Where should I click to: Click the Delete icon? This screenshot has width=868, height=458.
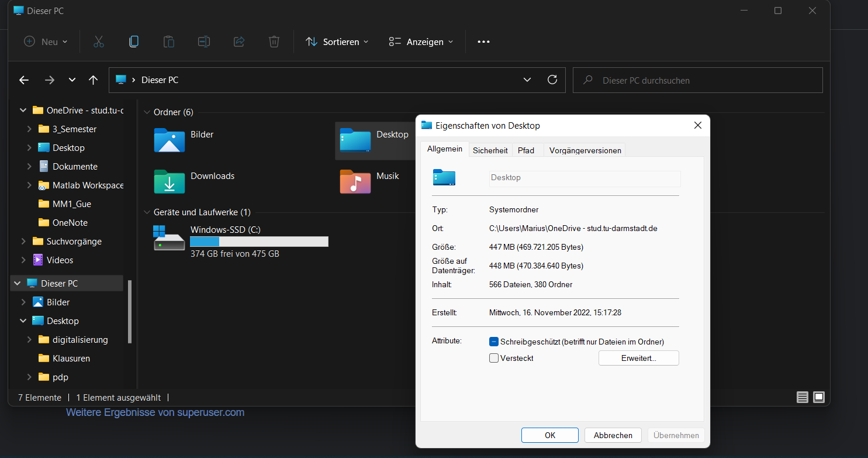pos(274,42)
